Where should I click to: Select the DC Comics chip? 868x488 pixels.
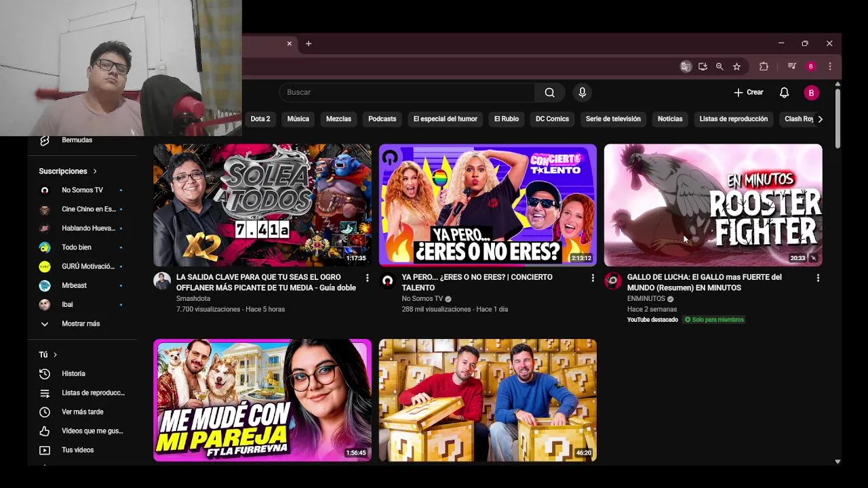point(552,119)
